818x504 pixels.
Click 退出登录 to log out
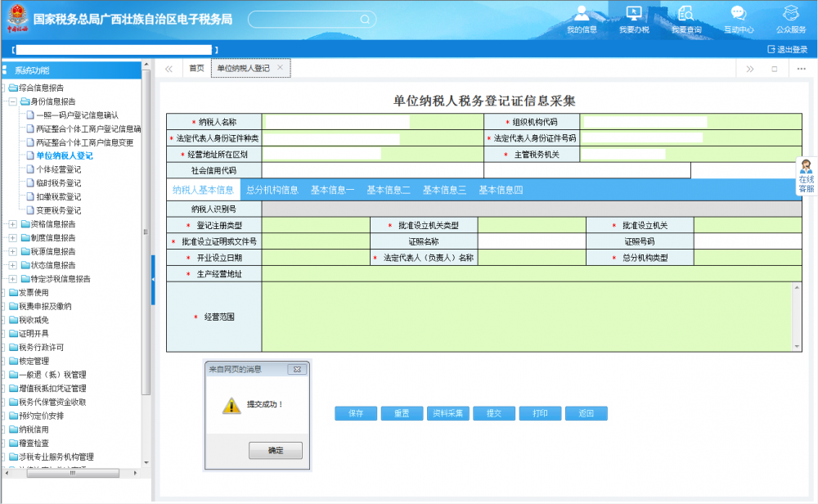point(787,50)
